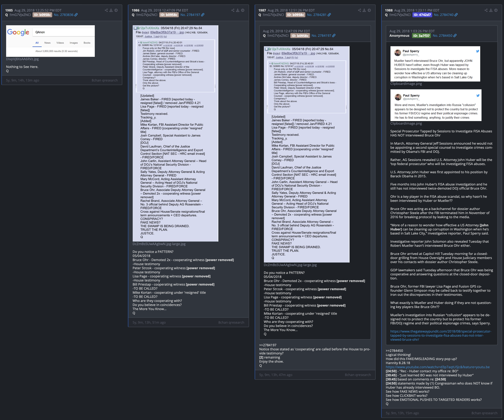Click the second ClipboardImage.png file name
Screen dimensions: 504x420
[x=406, y=123]
